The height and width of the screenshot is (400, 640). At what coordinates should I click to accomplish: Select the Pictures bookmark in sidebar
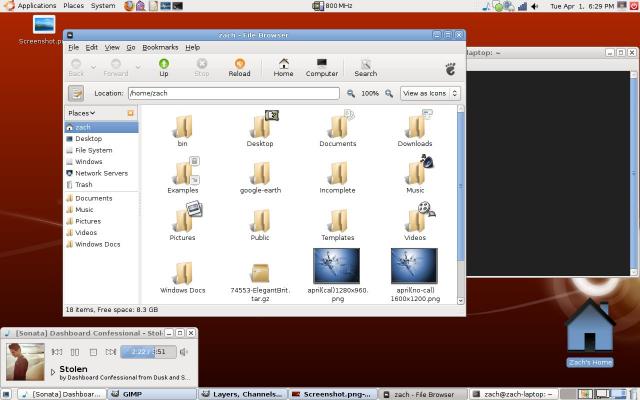(x=101, y=221)
